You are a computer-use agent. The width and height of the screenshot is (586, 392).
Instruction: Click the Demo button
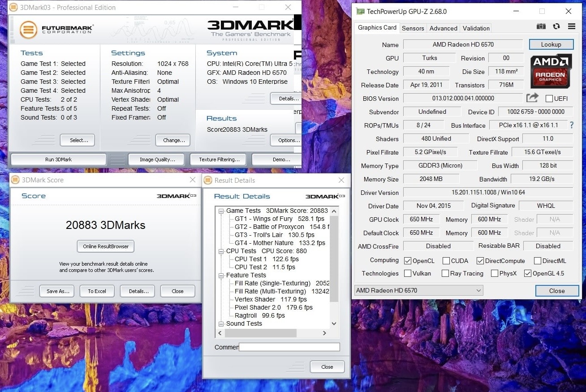[277, 159]
